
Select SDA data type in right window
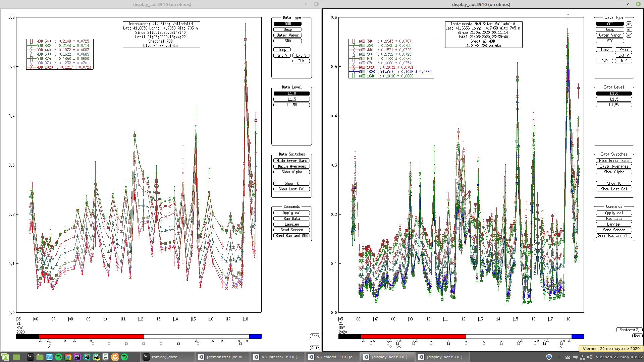click(610, 41)
